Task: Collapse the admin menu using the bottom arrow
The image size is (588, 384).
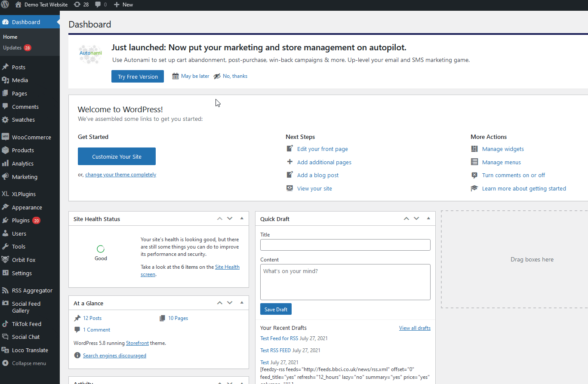Action: (x=6, y=363)
